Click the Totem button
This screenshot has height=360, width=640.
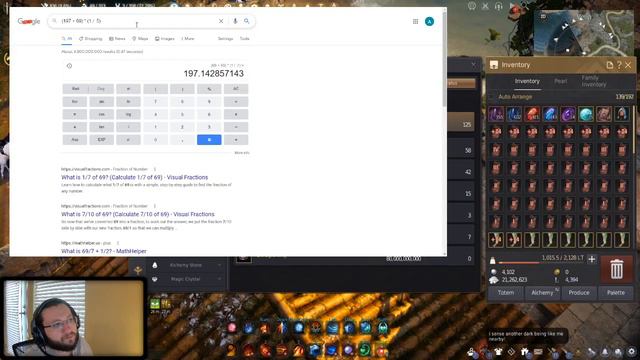(506, 293)
